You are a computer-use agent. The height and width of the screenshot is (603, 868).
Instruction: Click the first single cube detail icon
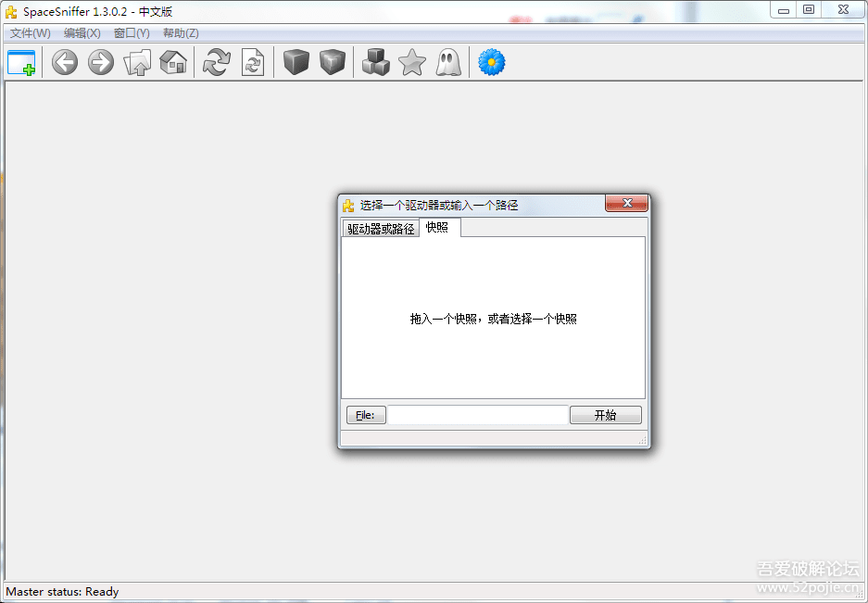point(296,63)
